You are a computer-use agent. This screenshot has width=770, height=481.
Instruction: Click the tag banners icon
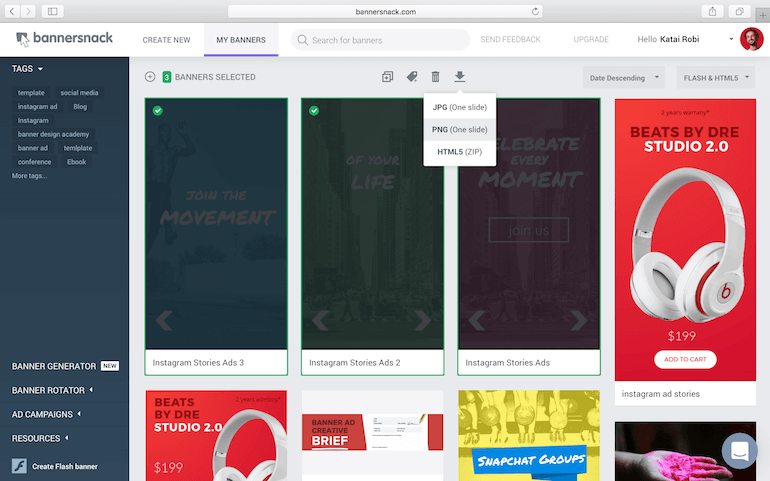(x=412, y=77)
